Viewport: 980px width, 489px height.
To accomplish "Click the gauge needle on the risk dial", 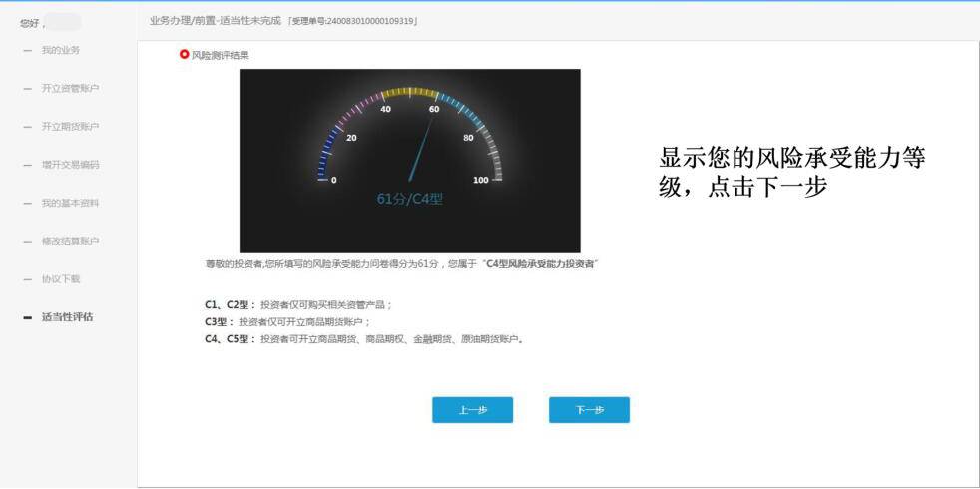I will [x=421, y=150].
